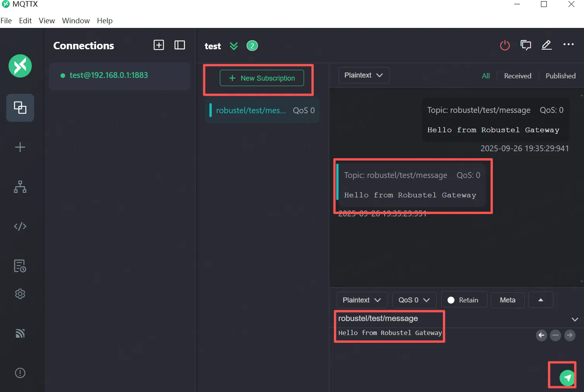Image resolution: width=584 pixels, height=392 pixels.
Task: Click the New Subscription button
Action: click(262, 78)
